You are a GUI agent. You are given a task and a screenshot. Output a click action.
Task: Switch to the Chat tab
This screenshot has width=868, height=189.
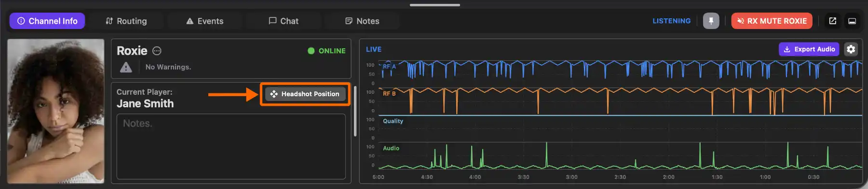(x=284, y=21)
